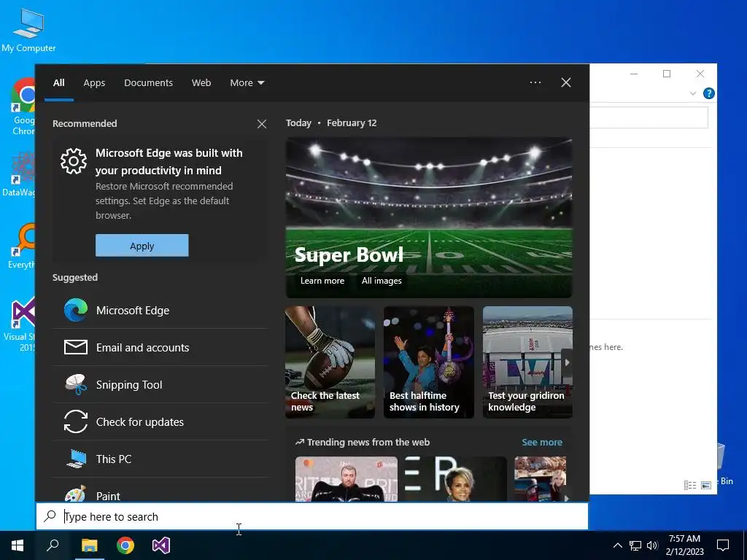Click the address field in Explorer window
Image resolution: width=747 pixels, height=560 pixels.
pyautogui.click(x=649, y=117)
